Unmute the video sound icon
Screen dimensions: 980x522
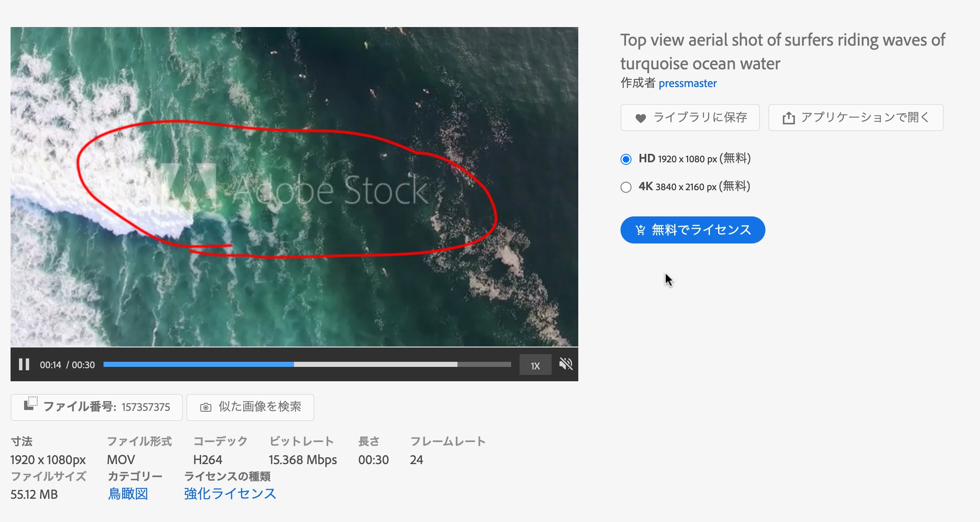[x=566, y=364]
